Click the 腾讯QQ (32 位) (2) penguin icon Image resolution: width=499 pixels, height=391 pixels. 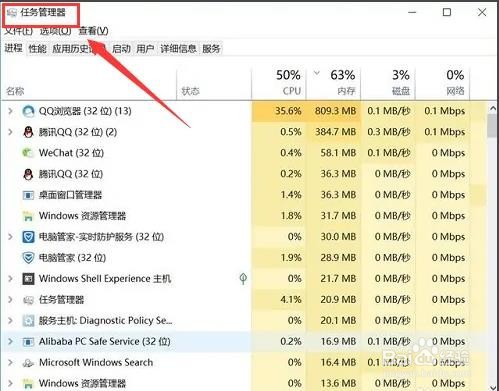[28, 132]
